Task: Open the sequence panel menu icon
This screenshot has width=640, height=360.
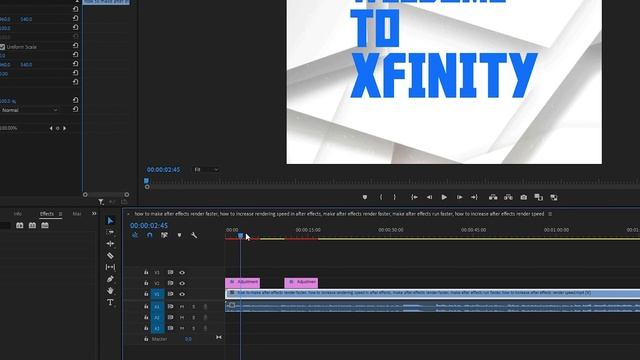Action: coord(550,214)
